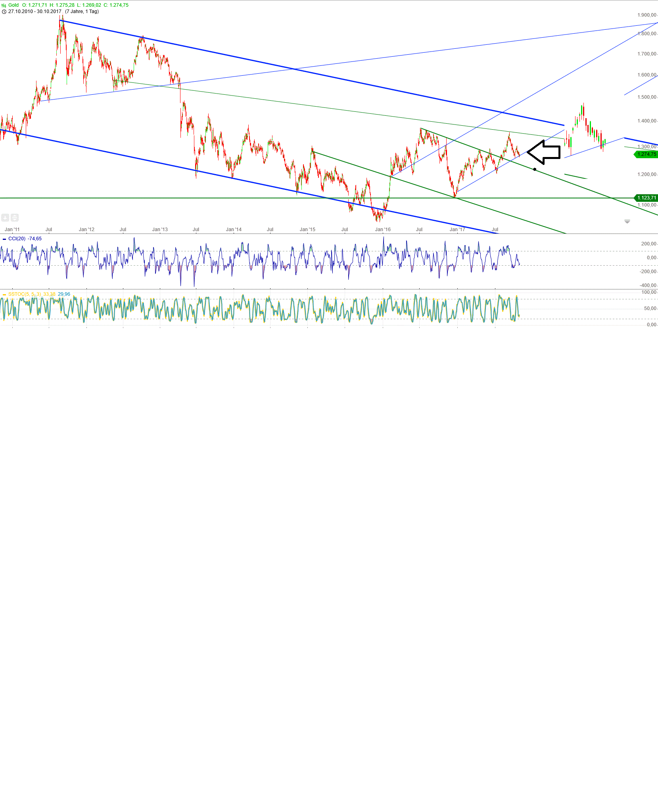
Task: Click the Jan '12 time axis label
Action: pos(86,230)
